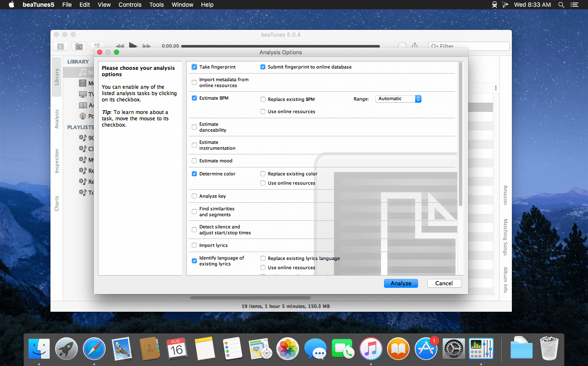
Task: Launch Safari from the Dock
Action: point(94,349)
